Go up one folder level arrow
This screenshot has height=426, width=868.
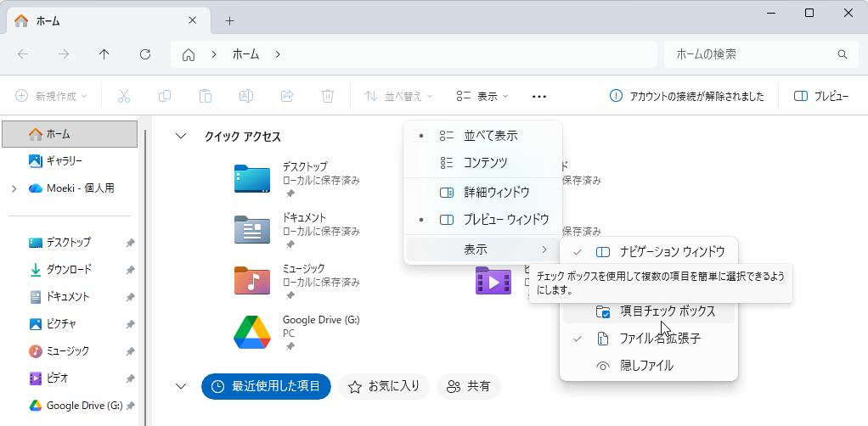point(104,54)
